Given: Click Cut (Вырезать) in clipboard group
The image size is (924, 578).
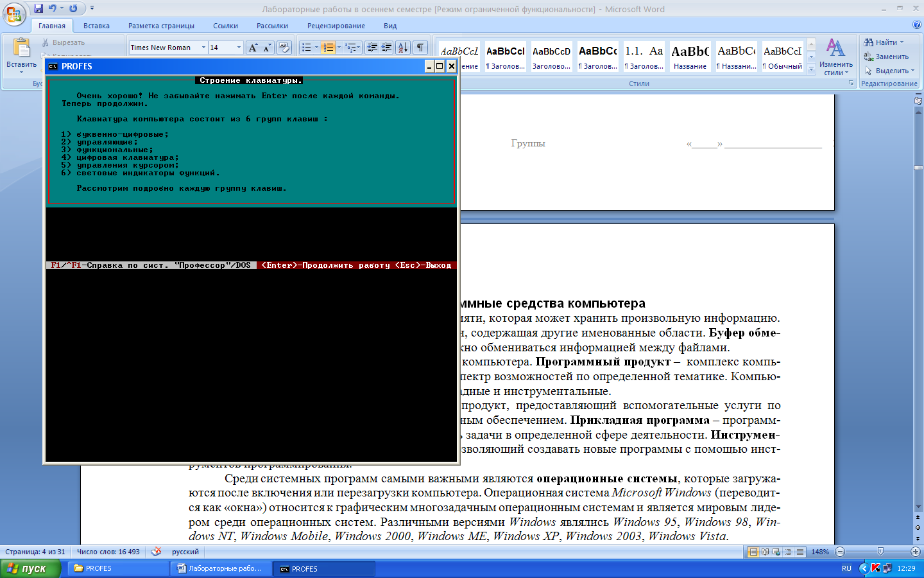Looking at the screenshot, I should (x=63, y=42).
